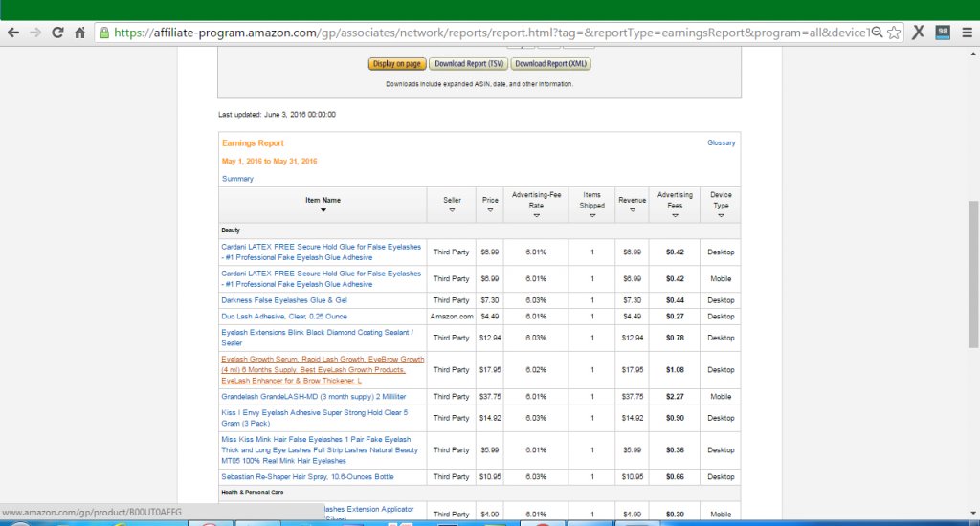980x526 pixels.
Task: Click the $1.08 advertising fee cell
Action: point(675,370)
